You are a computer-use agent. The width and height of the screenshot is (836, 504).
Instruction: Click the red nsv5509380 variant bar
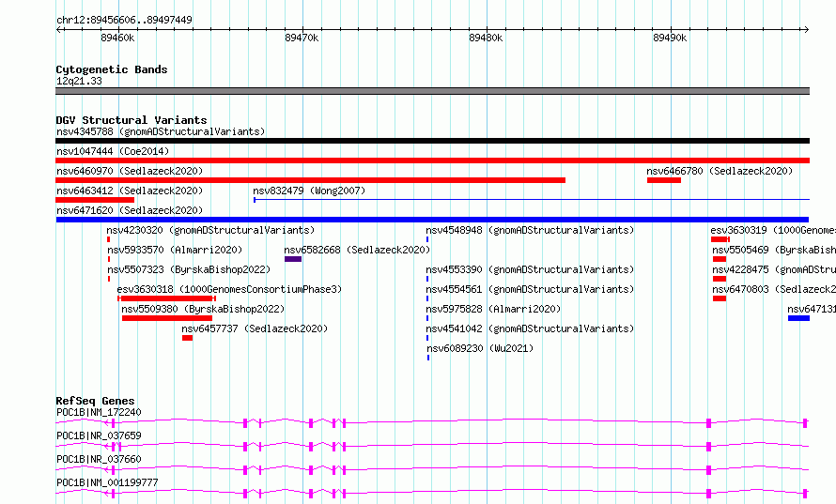tap(167, 318)
